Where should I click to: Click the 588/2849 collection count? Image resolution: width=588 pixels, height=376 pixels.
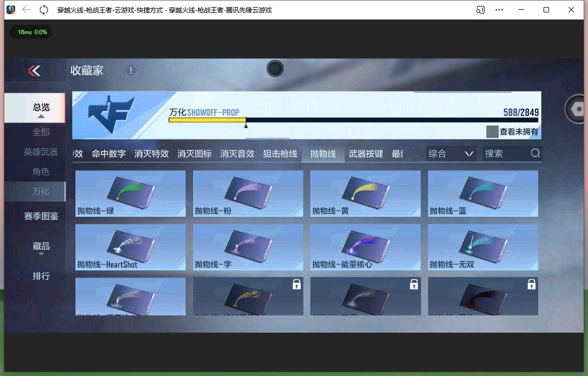click(521, 112)
